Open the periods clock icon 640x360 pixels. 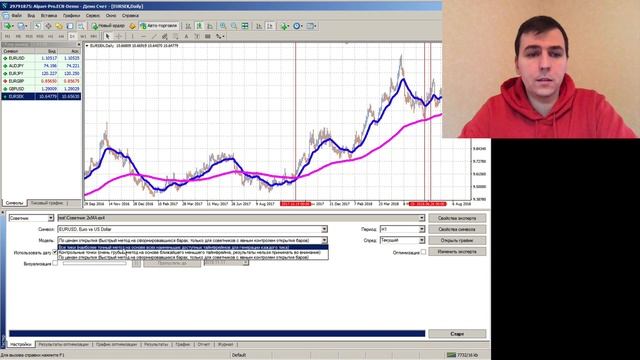point(298,26)
